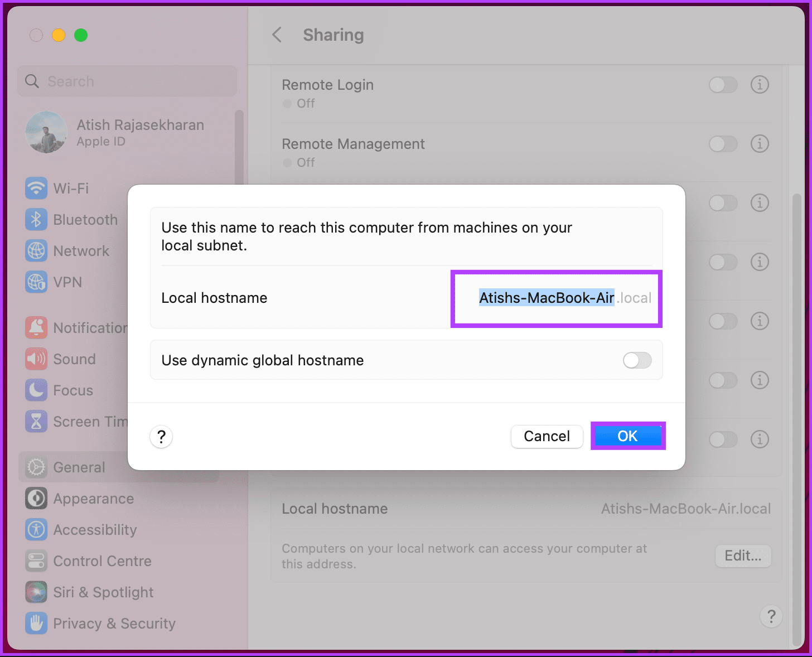Click the Siri & Spotlight icon

[36, 592]
